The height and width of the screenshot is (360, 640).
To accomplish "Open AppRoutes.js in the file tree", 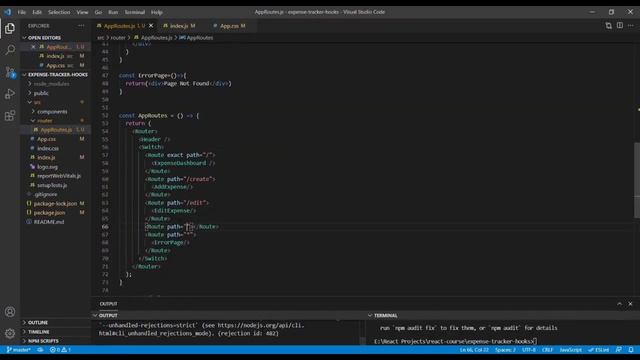I will (56, 130).
